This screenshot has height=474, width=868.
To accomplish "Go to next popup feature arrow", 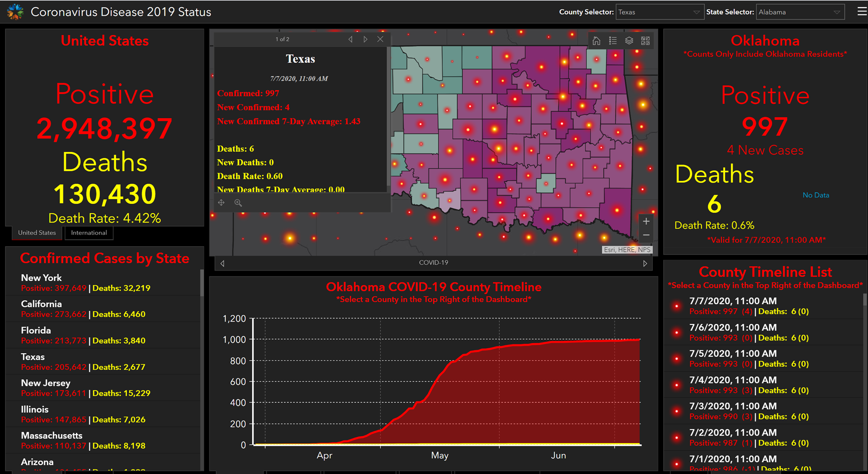I will (x=365, y=39).
